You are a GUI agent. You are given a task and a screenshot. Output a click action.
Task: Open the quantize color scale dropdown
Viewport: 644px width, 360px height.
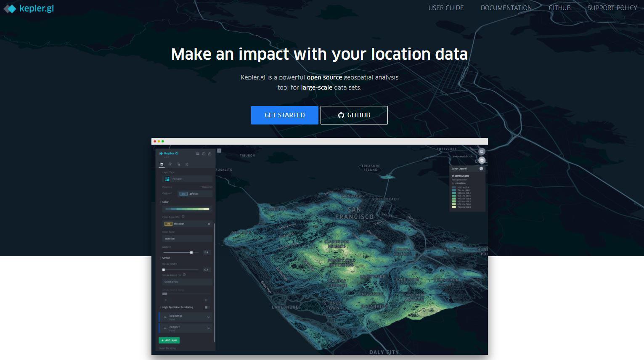[x=187, y=238]
